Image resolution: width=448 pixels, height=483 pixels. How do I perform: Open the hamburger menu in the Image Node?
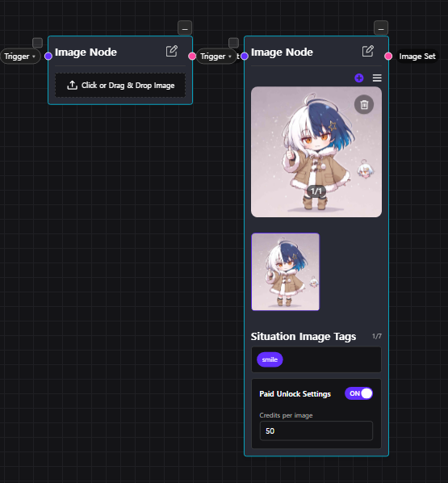377,78
